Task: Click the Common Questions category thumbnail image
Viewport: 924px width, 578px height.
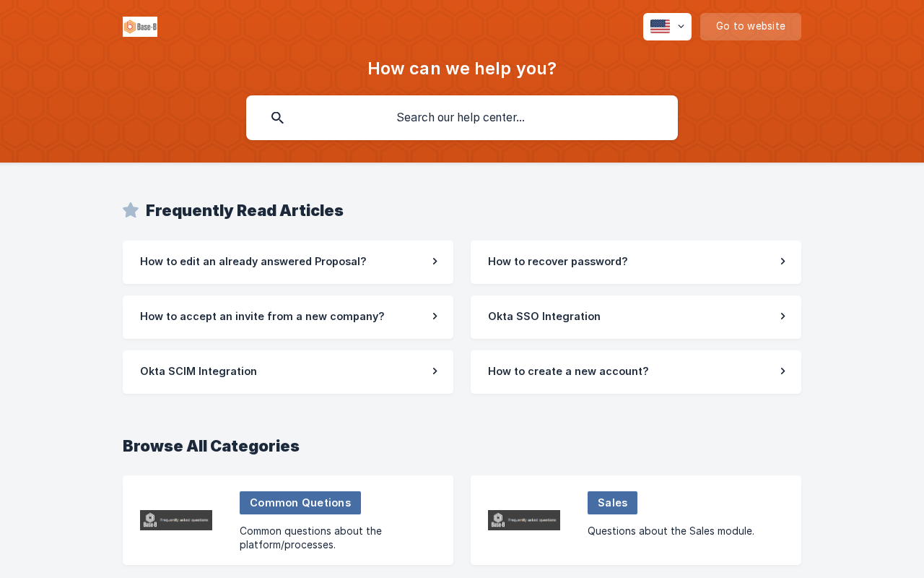Action: pos(176,520)
